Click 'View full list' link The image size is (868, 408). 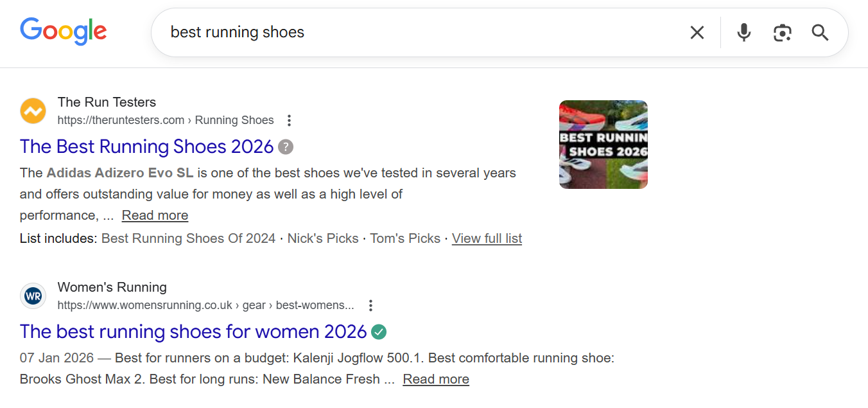click(x=487, y=238)
